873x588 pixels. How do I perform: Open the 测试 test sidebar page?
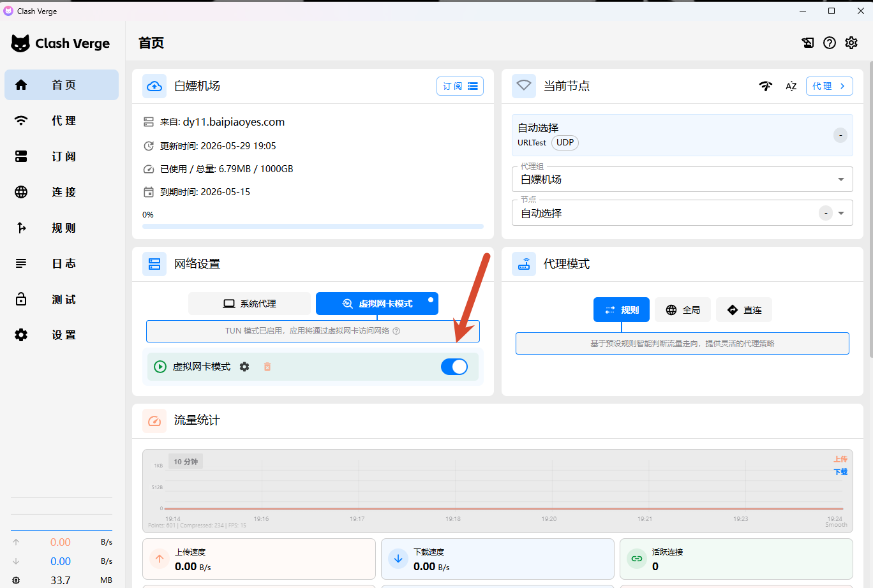[x=61, y=299]
